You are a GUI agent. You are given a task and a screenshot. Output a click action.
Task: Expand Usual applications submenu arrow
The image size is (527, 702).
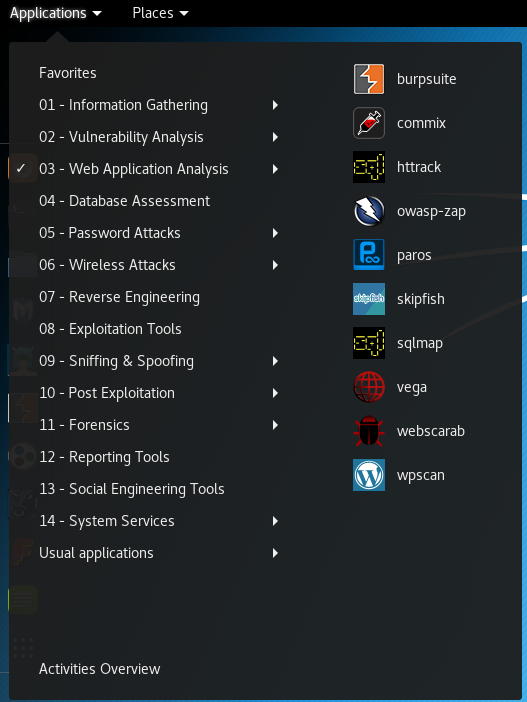coord(275,553)
